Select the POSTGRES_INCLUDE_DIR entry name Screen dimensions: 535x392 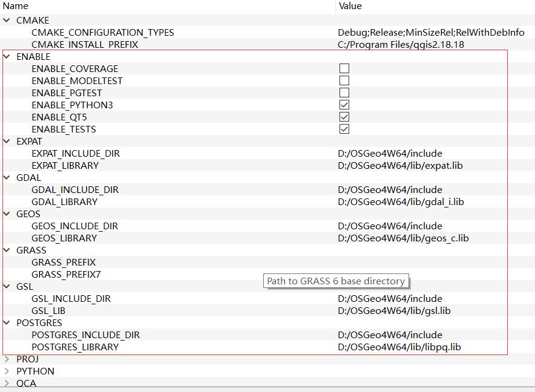coord(86,335)
